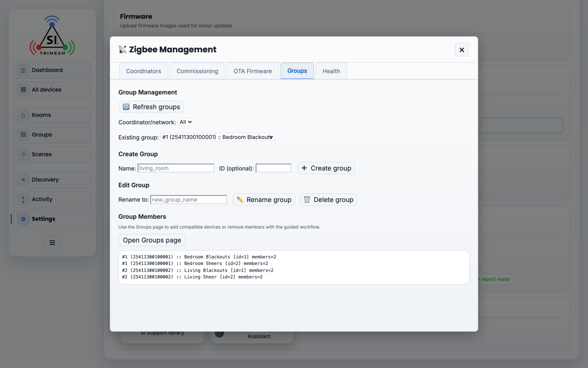Go to Rooms in the sidebar
Image resolution: width=588 pixels, height=368 pixels.
52,115
